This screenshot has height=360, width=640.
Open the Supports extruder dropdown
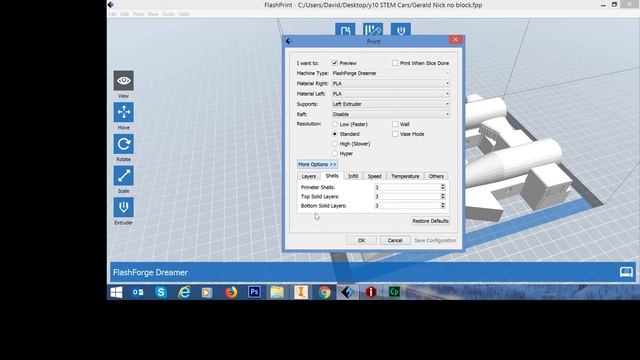coord(391,104)
